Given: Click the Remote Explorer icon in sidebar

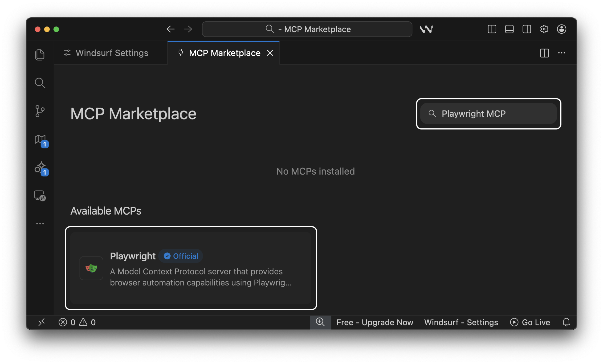Looking at the screenshot, I should [40, 196].
